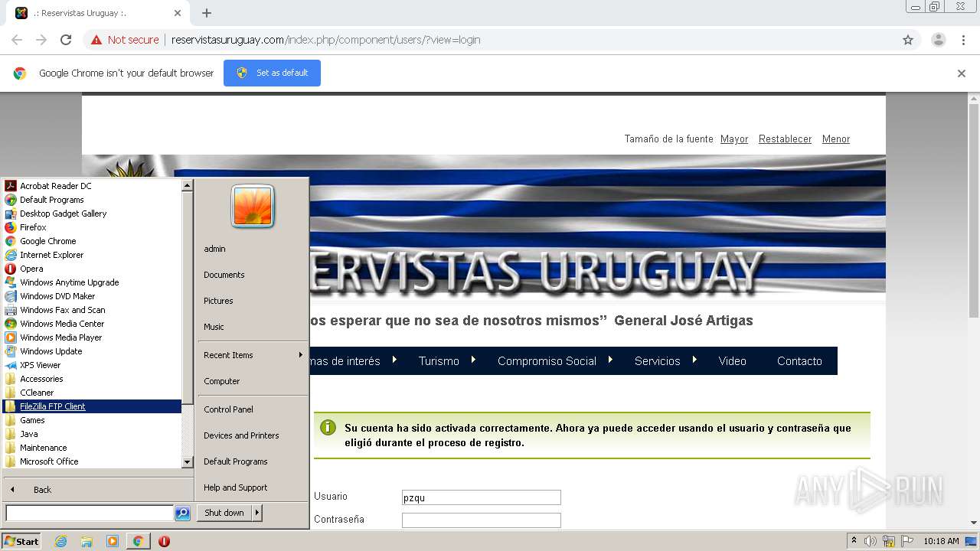Screen dimensions: 980x551
Task: Click the media player taskbar icon
Action: tap(113, 541)
